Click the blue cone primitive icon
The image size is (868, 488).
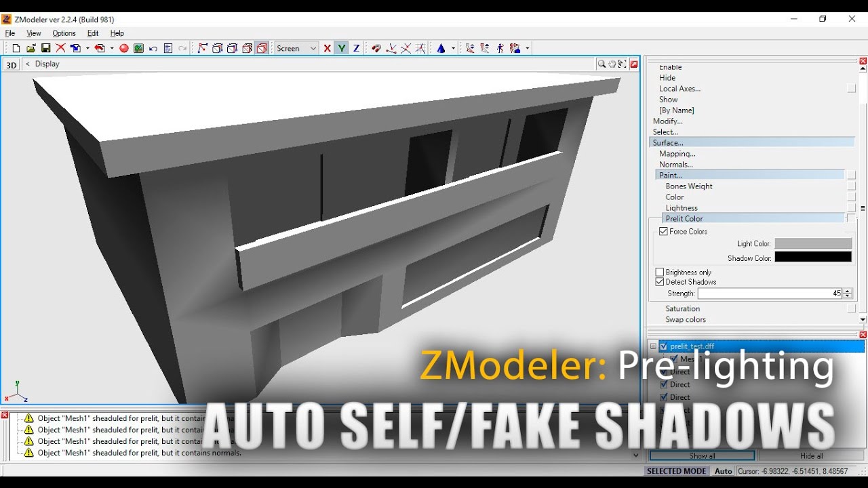point(441,48)
